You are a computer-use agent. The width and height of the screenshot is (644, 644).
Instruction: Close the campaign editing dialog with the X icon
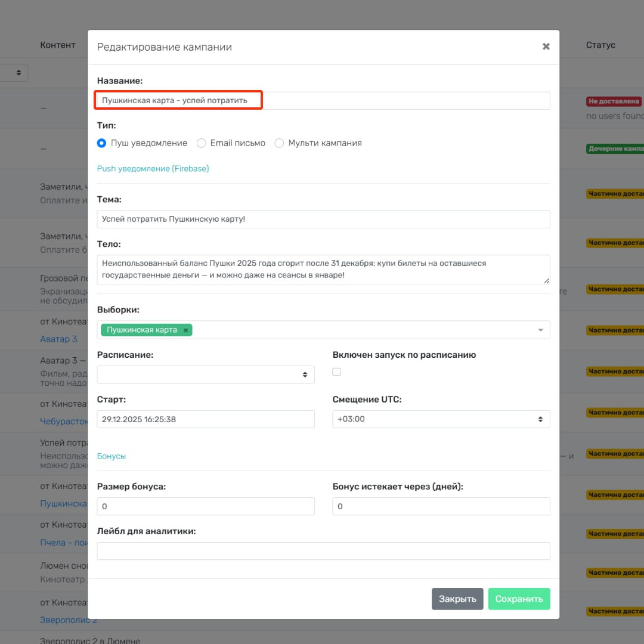(546, 47)
